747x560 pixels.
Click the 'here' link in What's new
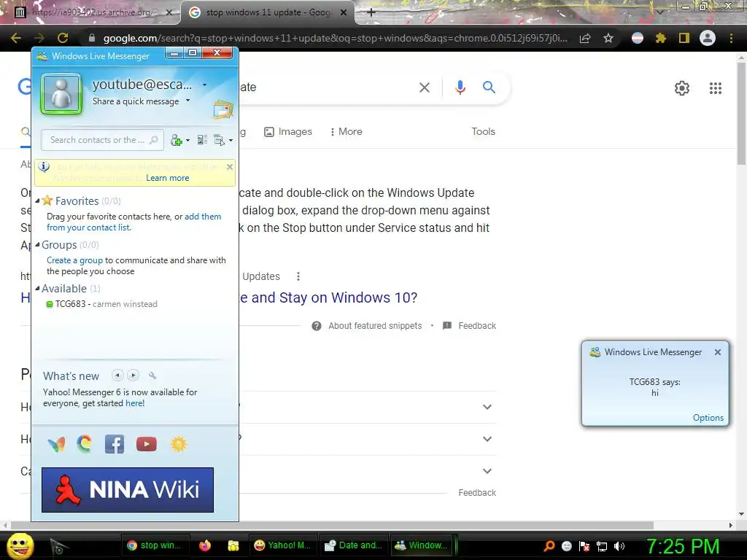[135, 403]
